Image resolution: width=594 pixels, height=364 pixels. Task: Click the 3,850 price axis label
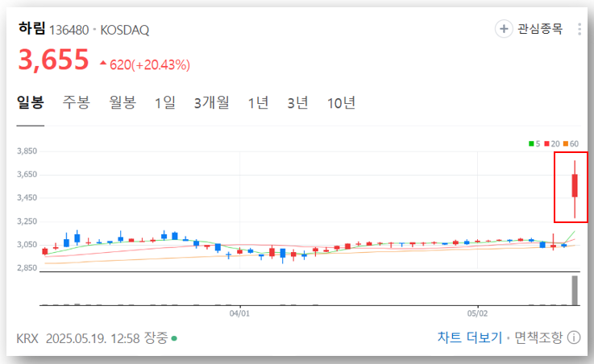[x=27, y=151]
